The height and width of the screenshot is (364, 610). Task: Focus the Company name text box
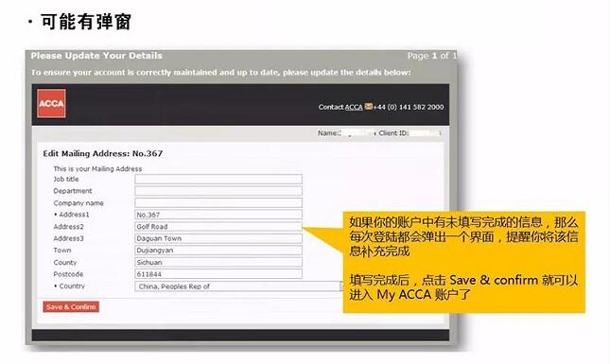[x=218, y=203]
